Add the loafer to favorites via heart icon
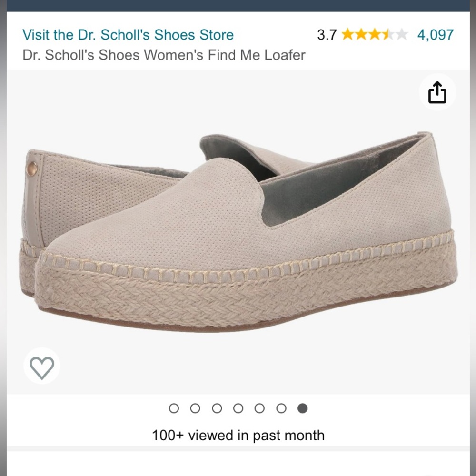 click(42, 367)
